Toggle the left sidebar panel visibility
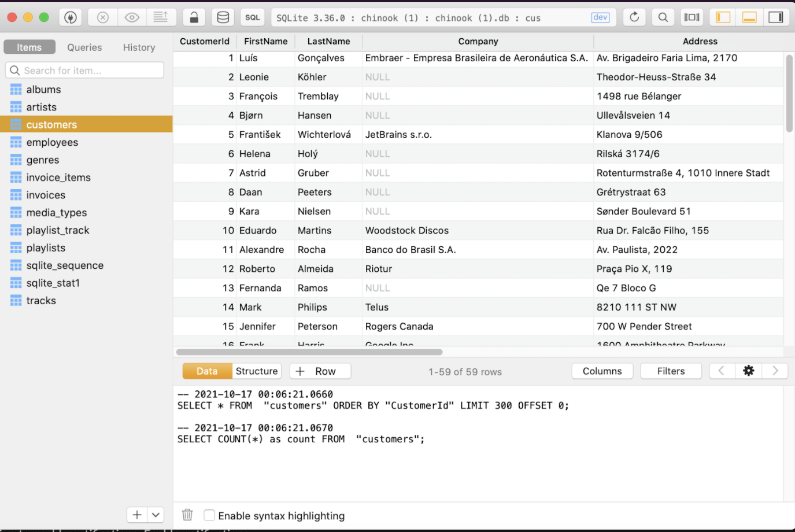This screenshot has height=532, width=795. pyautogui.click(x=723, y=17)
